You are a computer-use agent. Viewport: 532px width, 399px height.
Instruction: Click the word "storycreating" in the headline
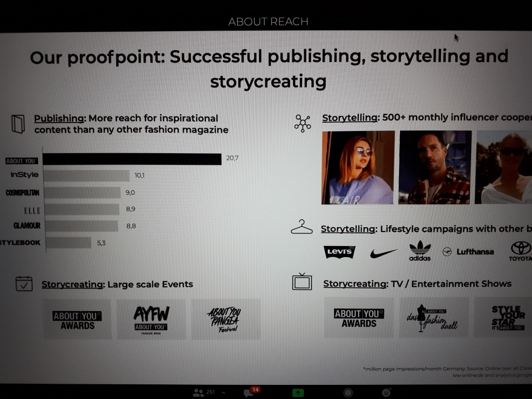coord(268,81)
